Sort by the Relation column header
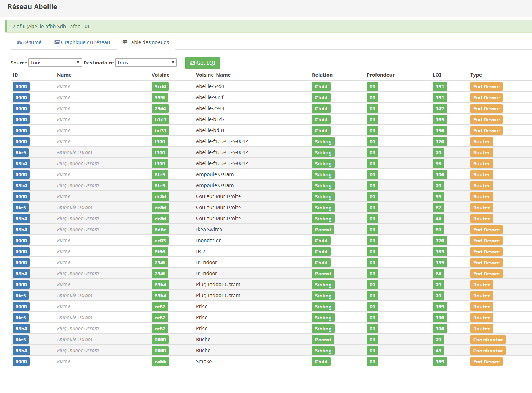 322,75
